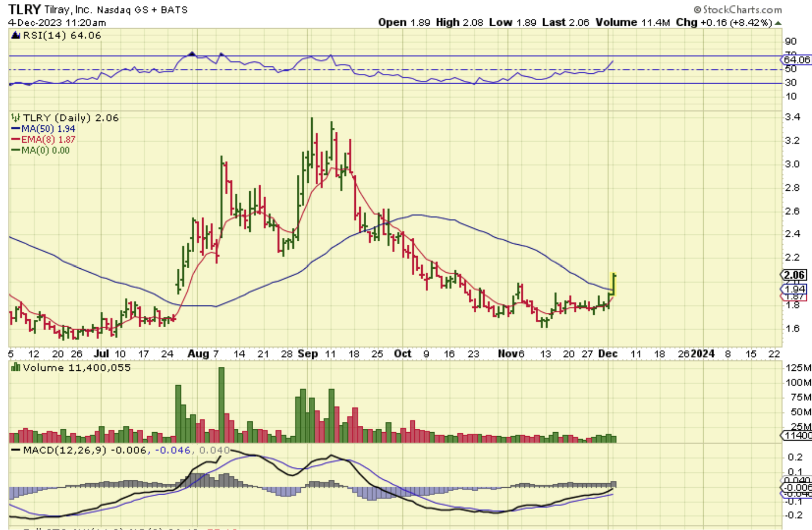Viewport: 812px width, 530px height.
Task: Click the Aug label on date axis
Action: click(x=198, y=354)
